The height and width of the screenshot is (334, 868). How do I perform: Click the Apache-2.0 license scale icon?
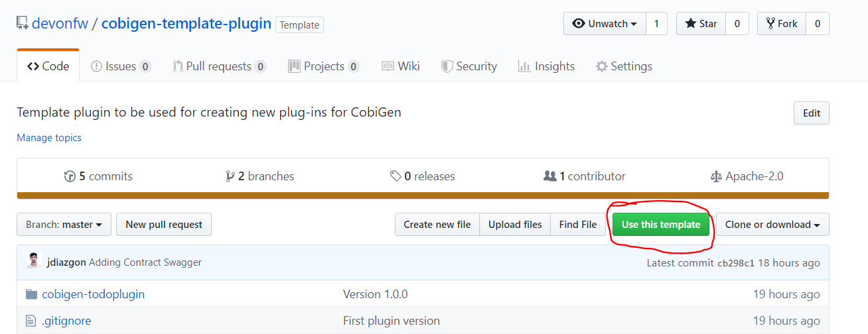click(716, 176)
